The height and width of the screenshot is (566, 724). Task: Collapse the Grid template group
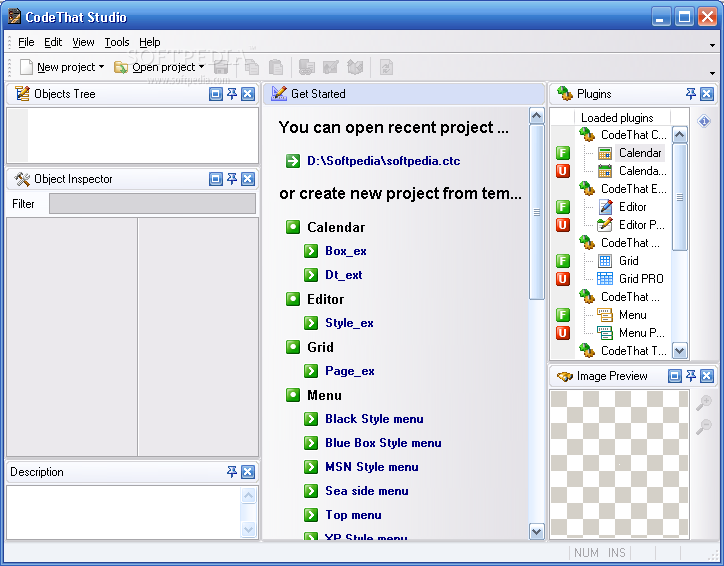click(x=293, y=347)
